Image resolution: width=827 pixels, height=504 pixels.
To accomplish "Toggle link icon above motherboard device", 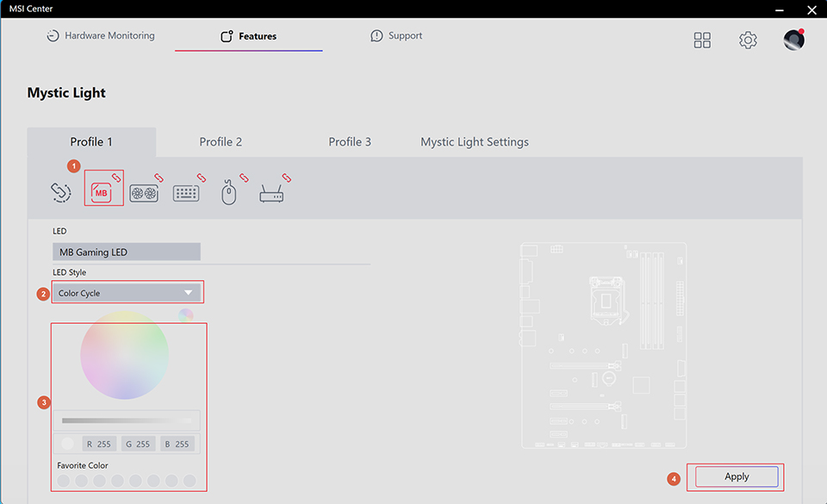I will pyautogui.click(x=116, y=177).
